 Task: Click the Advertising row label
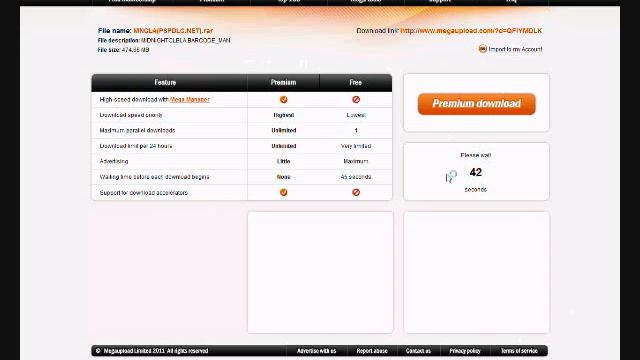point(114,161)
